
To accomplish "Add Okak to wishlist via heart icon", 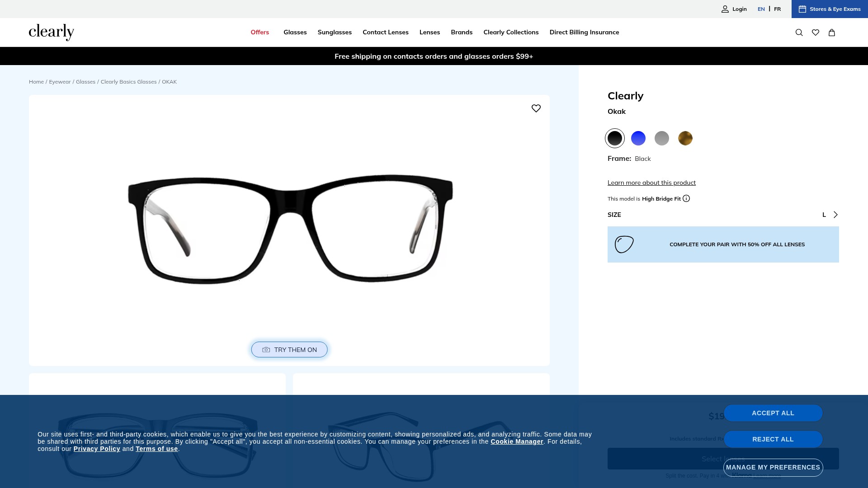I will (536, 108).
